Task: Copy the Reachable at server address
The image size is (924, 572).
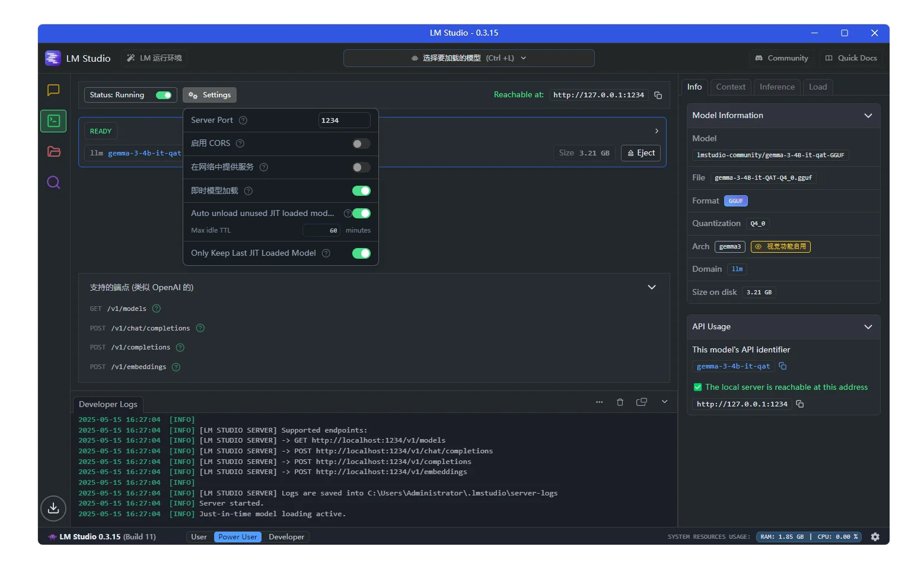Action: click(658, 95)
